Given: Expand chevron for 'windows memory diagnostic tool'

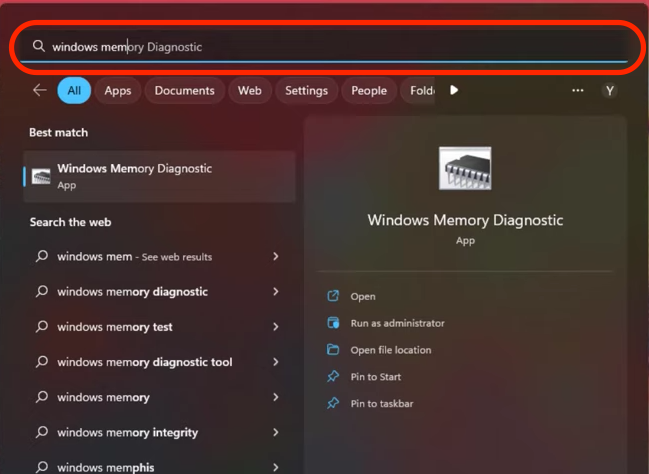Looking at the screenshot, I should (x=276, y=362).
